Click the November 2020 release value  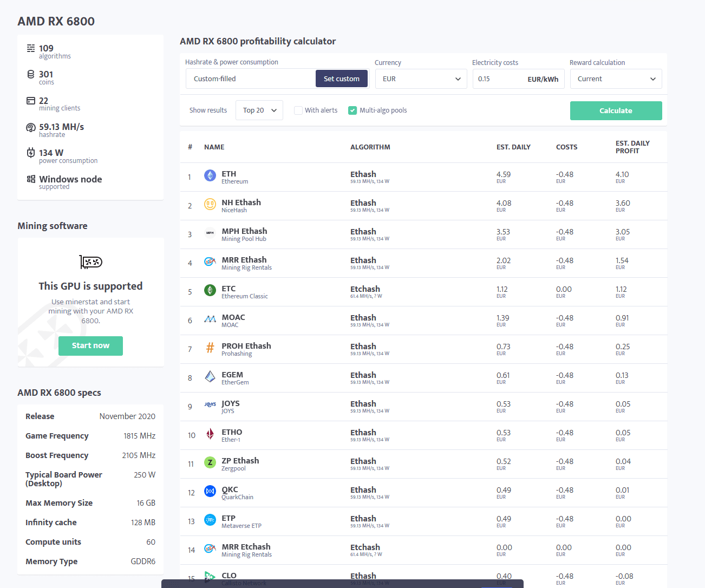(127, 416)
